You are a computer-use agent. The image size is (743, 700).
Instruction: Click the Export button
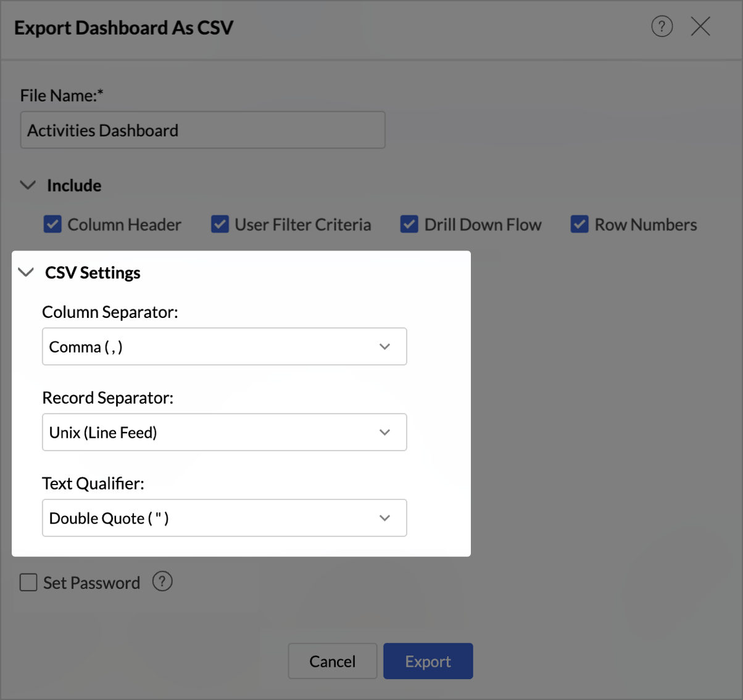click(428, 661)
